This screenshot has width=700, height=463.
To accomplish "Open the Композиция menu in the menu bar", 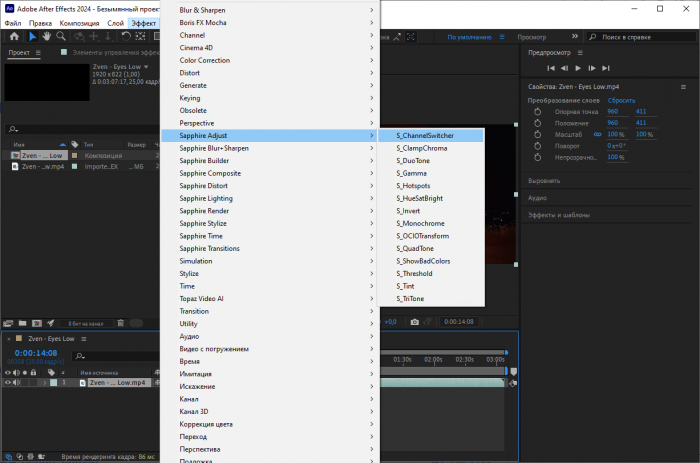I will coord(79,22).
